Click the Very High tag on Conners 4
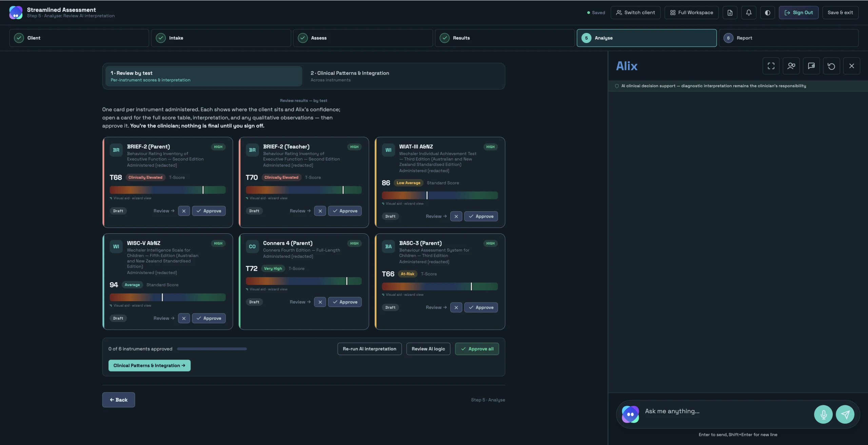 click(x=273, y=269)
